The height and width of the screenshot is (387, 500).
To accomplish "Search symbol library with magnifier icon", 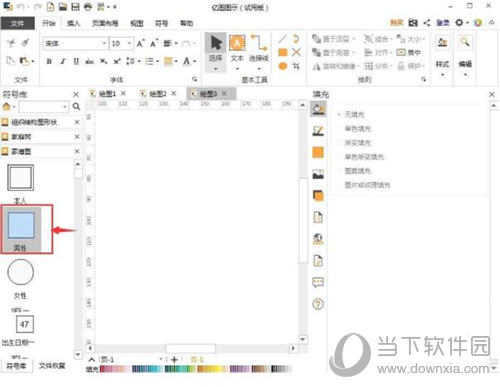I will [x=76, y=107].
